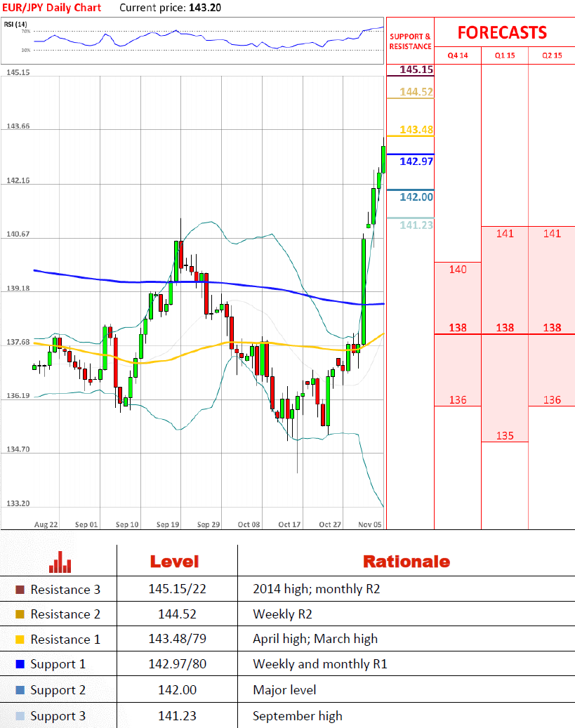
Task: Click the Q4 14 forecast low 136
Action: click(458, 399)
